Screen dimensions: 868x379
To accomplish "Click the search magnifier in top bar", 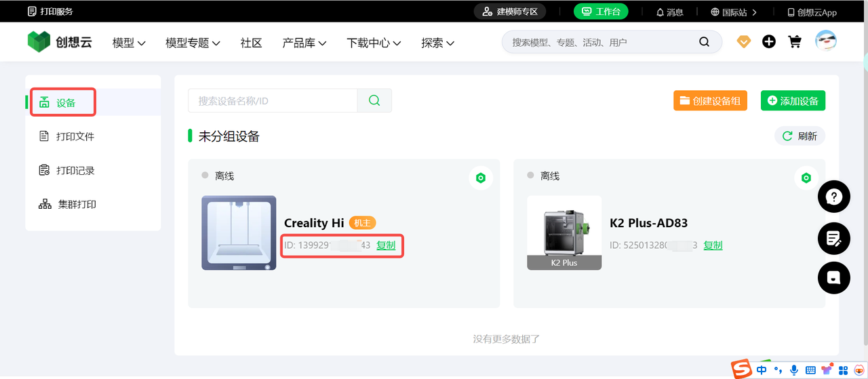I will 704,42.
